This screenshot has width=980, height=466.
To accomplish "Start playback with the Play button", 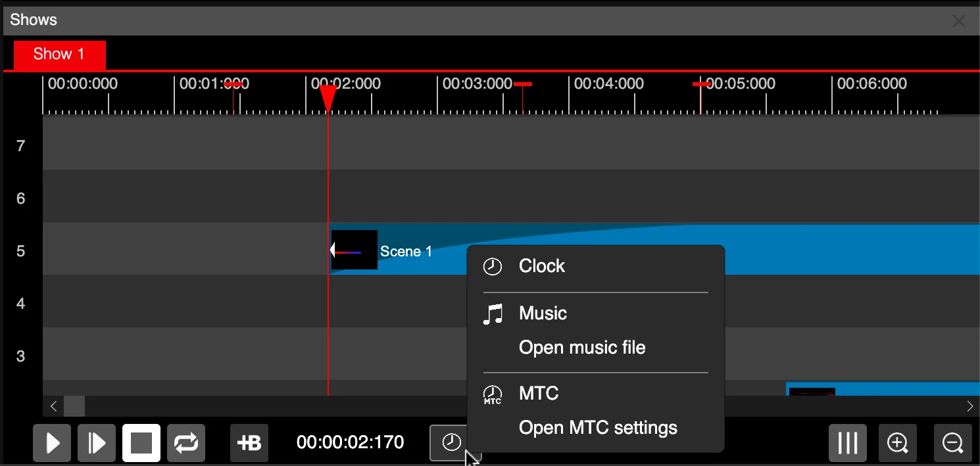I will click(x=53, y=443).
